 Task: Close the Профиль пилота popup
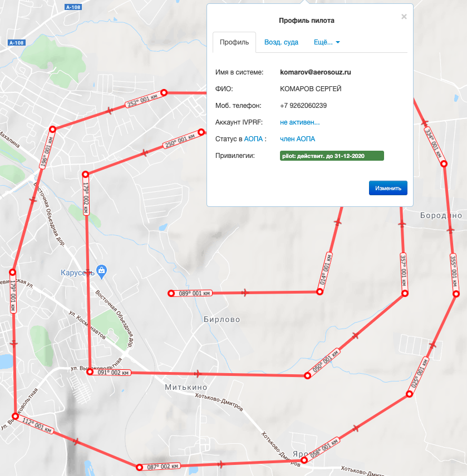point(404,17)
